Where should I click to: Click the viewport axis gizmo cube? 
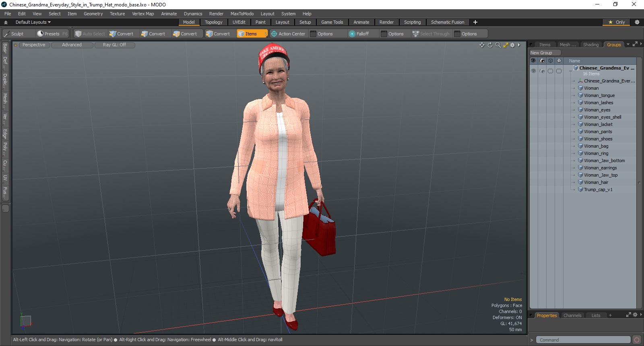coord(25,321)
